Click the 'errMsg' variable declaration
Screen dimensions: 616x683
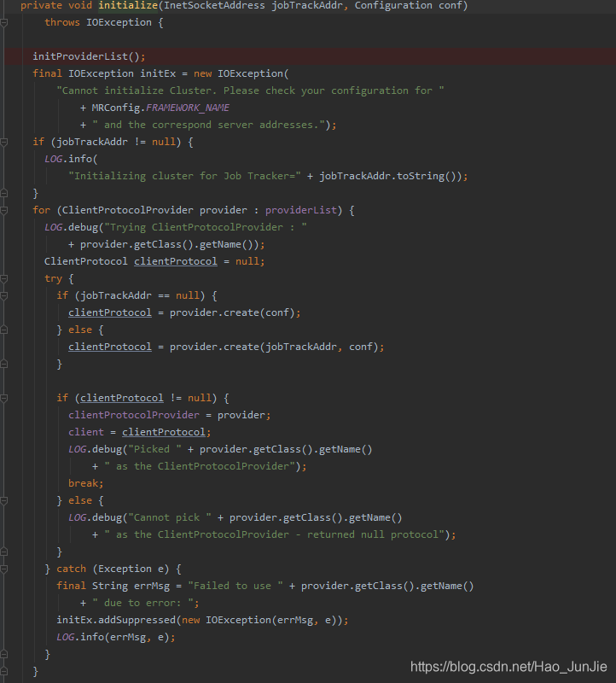[x=152, y=586]
